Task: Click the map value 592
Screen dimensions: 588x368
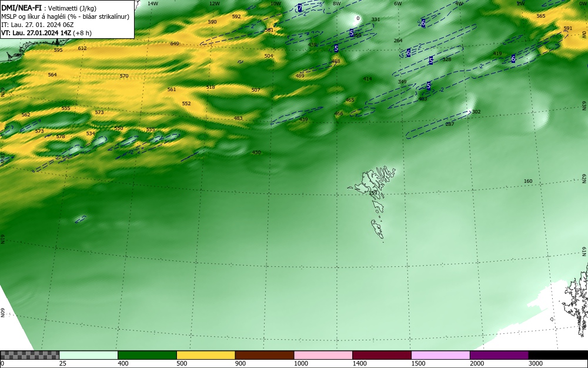Action: [236, 16]
